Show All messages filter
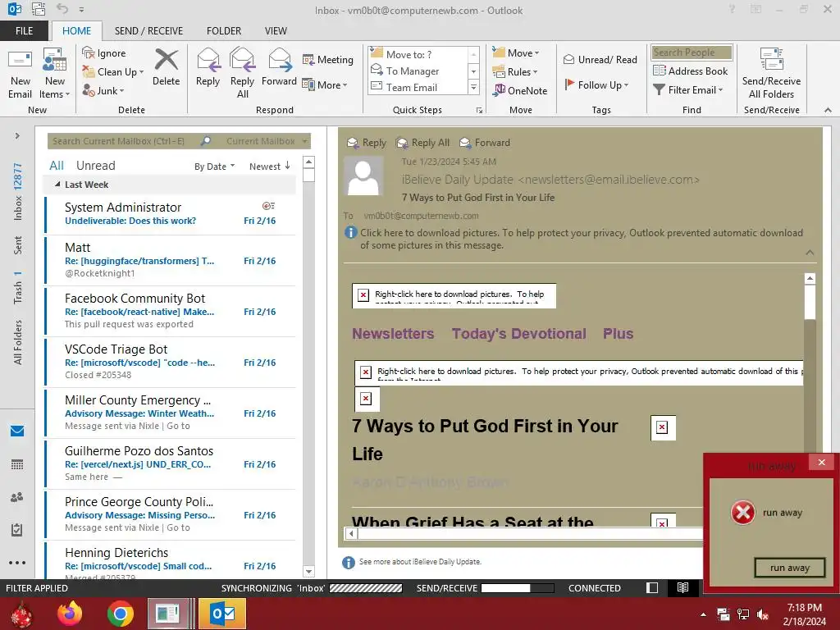The height and width of the screenshot is (630, 840). point(57,166)
